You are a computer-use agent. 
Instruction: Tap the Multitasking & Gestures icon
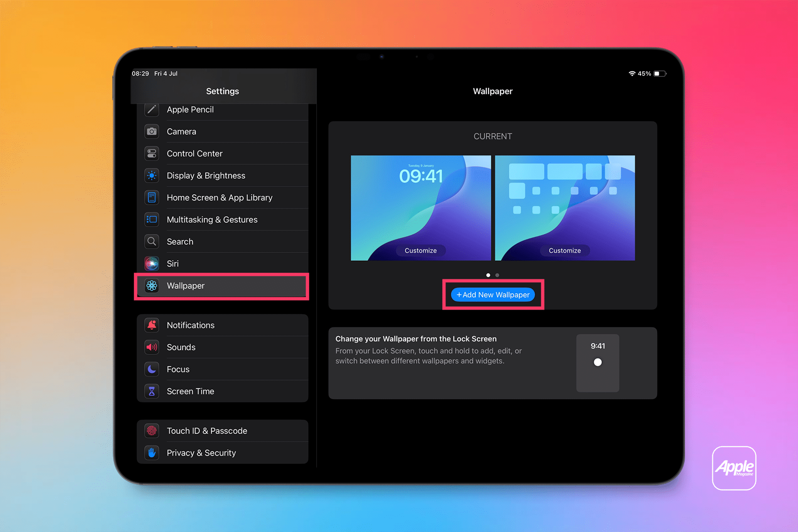pyautogui.click(x=152, y=219)
